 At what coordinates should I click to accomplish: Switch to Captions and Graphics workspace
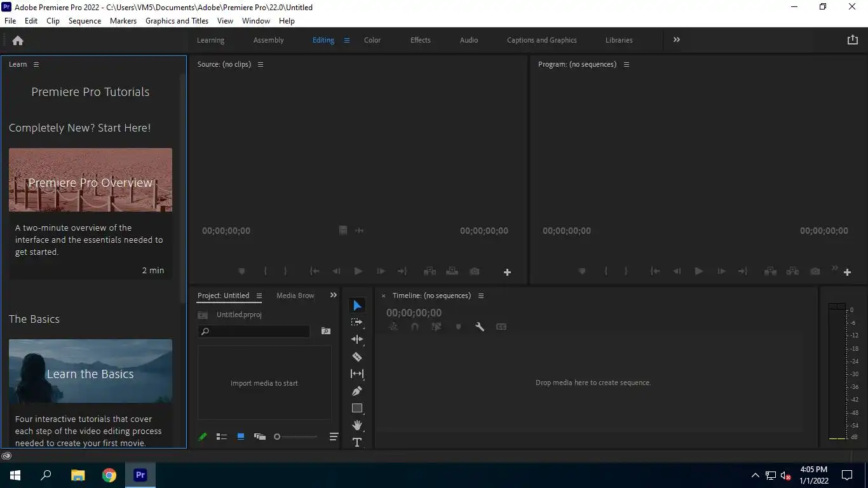point(542,40)
